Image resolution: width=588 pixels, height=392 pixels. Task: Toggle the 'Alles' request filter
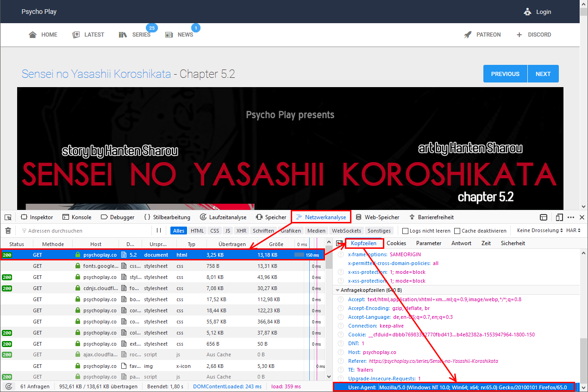click(179, 231)
